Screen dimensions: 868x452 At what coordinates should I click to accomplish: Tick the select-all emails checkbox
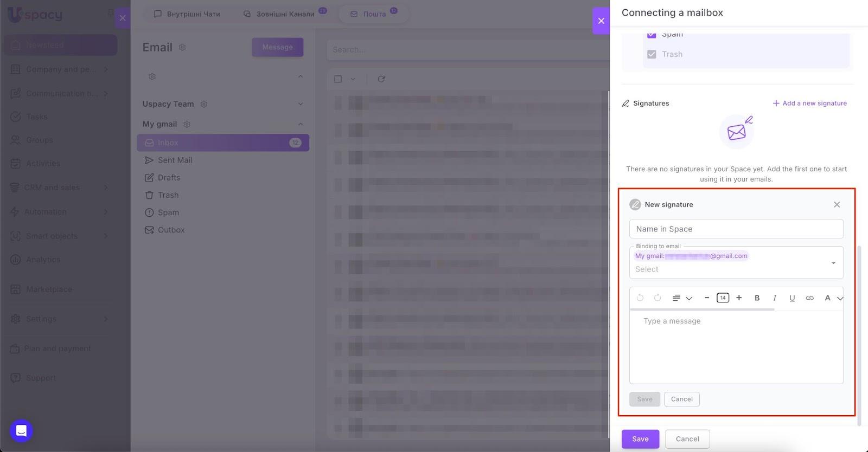(338, 79)
